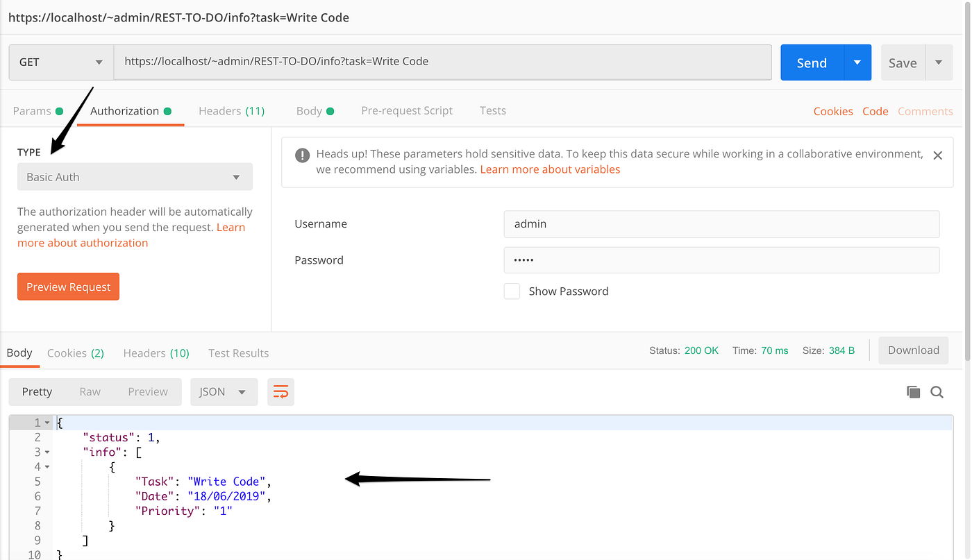Click the Send button
This screenshot has width=972, height=560.
811,62
